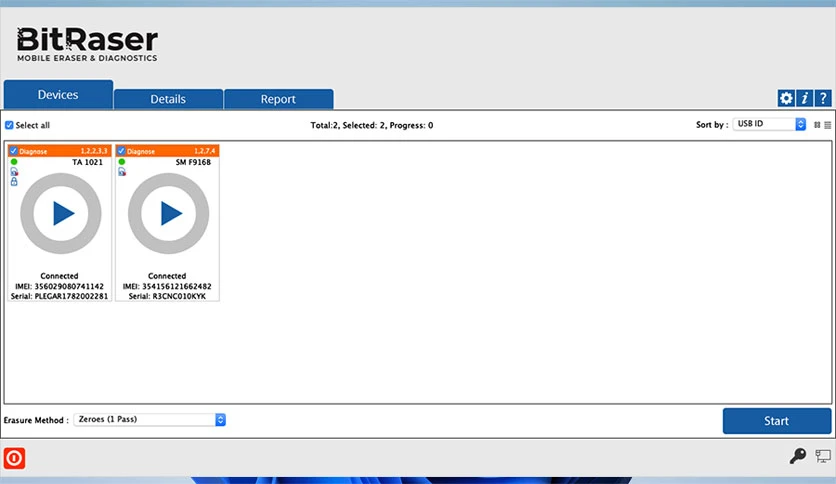The height and width of the screenshot is (484, 836).
Task: Switch to list view icon
Action: tap(827, 125)
